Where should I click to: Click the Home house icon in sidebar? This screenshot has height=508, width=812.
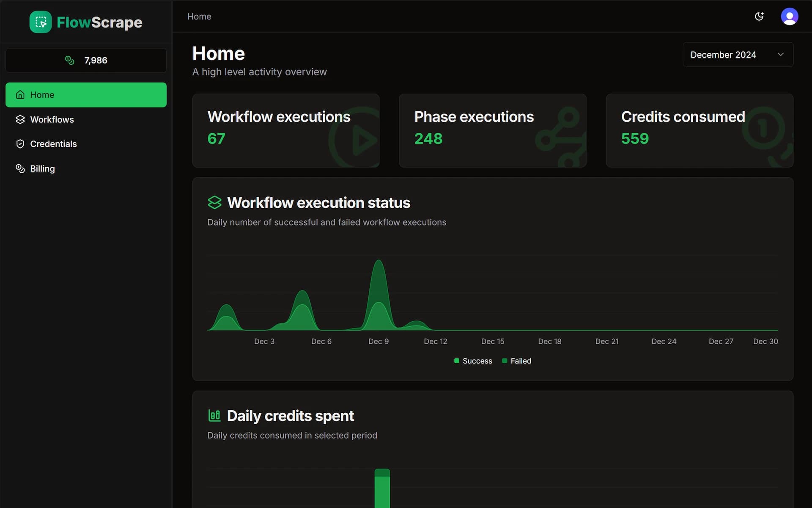click(x=20, y=95)
